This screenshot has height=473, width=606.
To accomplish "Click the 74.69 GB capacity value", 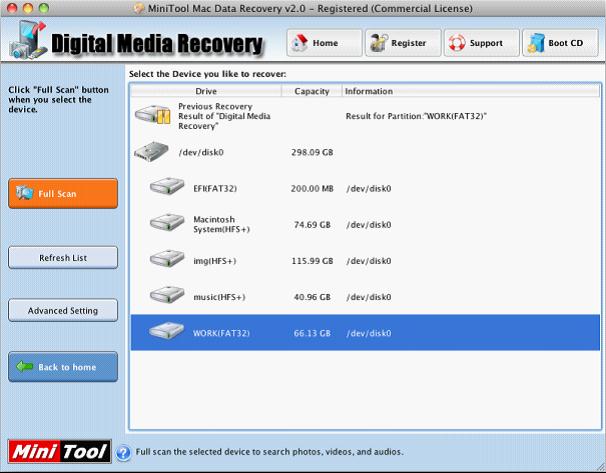I will tap(312, 225).
